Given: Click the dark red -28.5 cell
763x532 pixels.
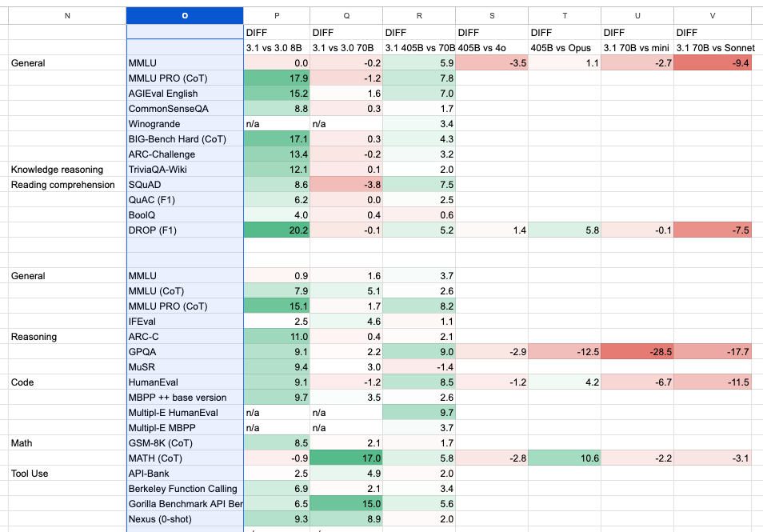Looking at the screenshot, I should [637, 352].
